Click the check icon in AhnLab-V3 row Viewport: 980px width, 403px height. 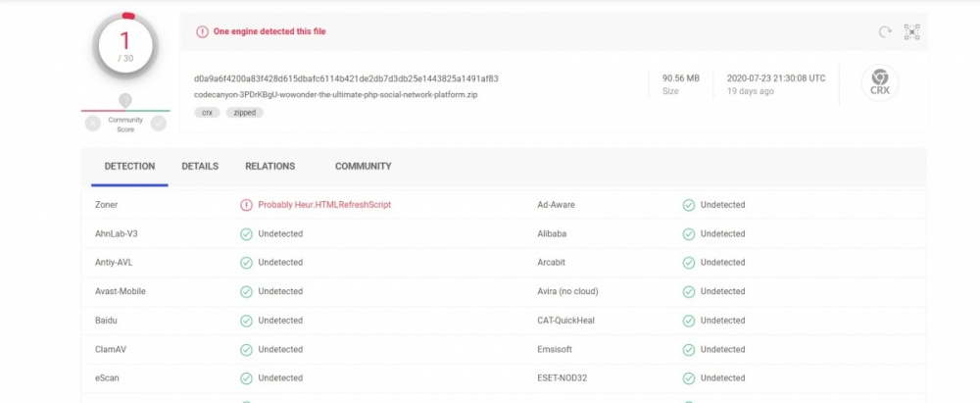246,234
